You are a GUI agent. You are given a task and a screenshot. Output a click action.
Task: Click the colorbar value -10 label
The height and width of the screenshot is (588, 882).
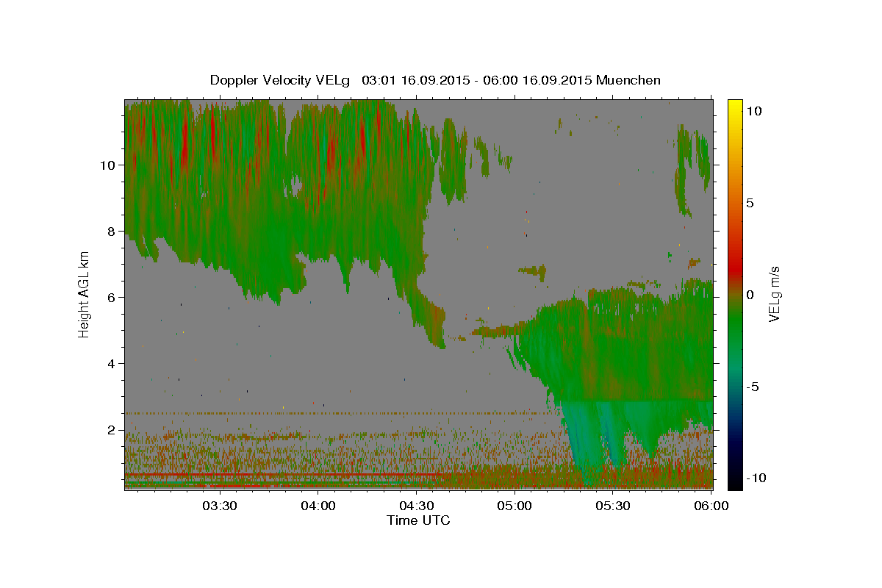[756, 478]
